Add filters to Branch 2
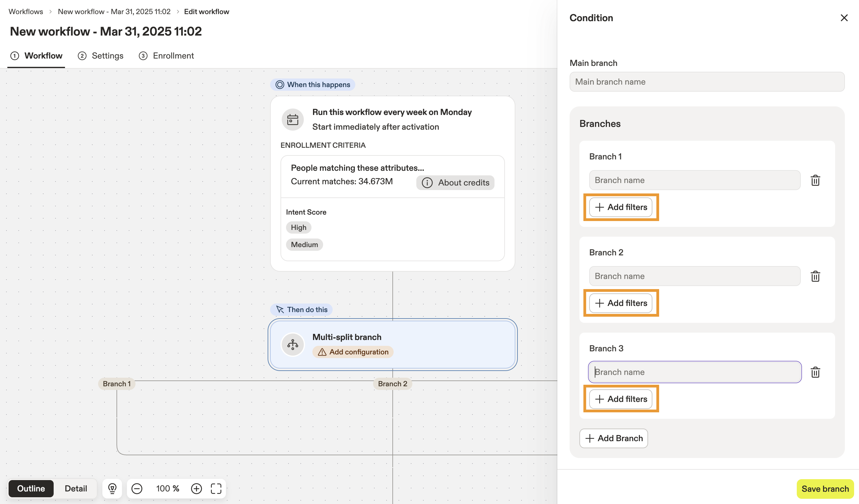This screenshot has height=504, width=859. [x=621, y=303]
